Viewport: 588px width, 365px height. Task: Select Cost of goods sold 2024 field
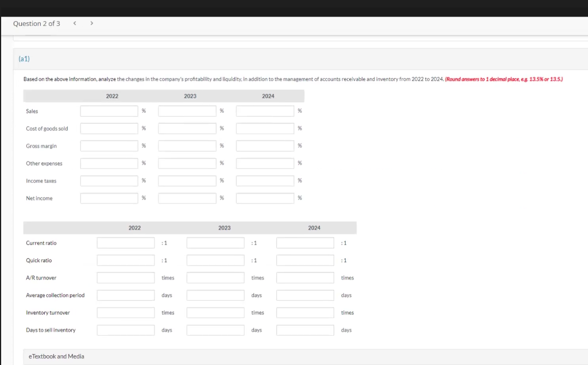[265, 128]
